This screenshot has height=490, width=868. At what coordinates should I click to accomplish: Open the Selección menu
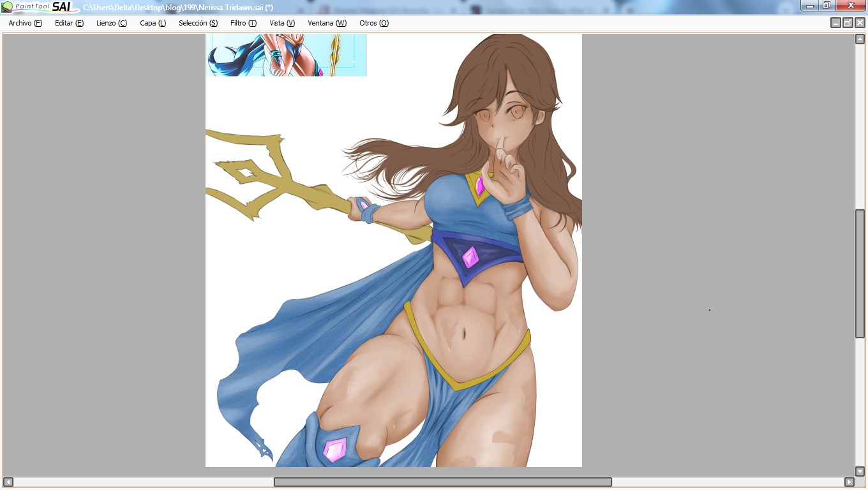coord(198,23)
